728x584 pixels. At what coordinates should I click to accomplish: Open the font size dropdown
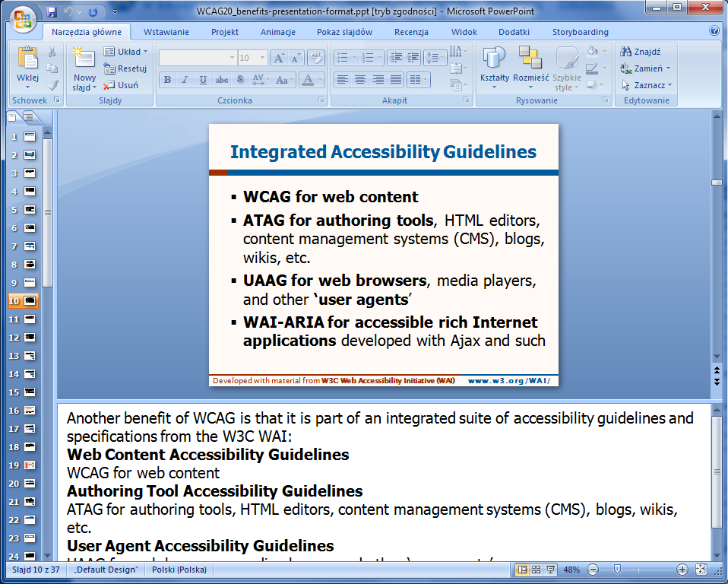[x=262, y=58]
